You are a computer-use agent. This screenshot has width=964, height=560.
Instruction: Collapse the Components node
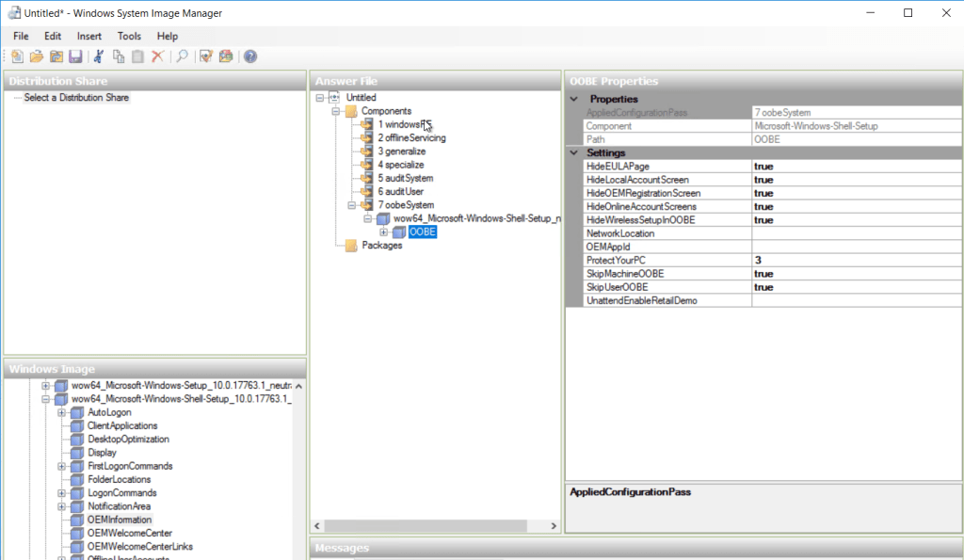click(335, 110)
